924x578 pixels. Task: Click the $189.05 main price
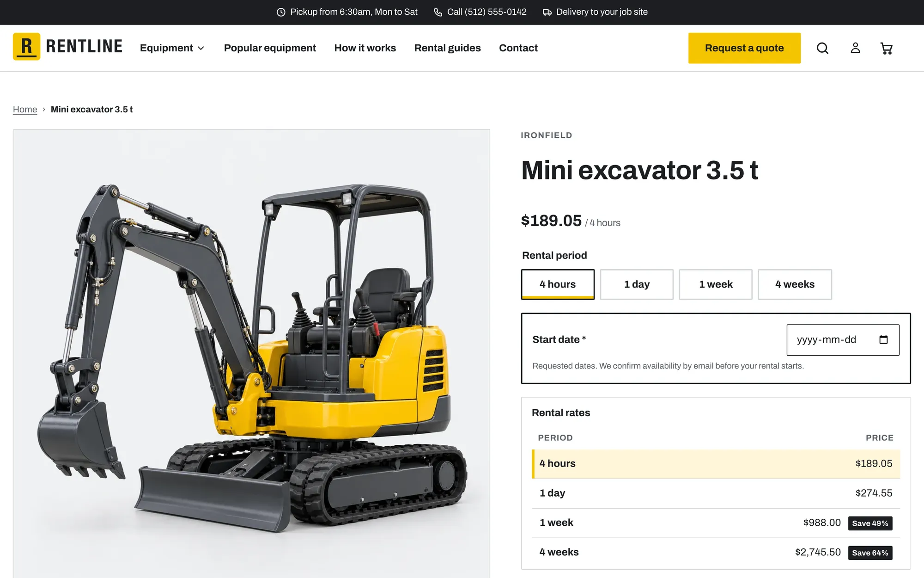tap(551, 221)
